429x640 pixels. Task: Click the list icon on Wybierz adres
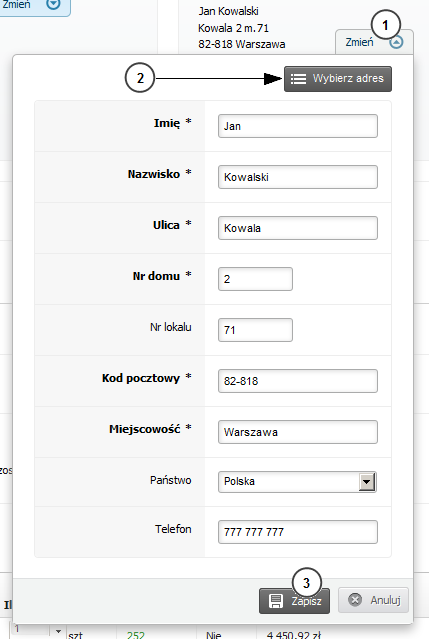click(298, 79)
